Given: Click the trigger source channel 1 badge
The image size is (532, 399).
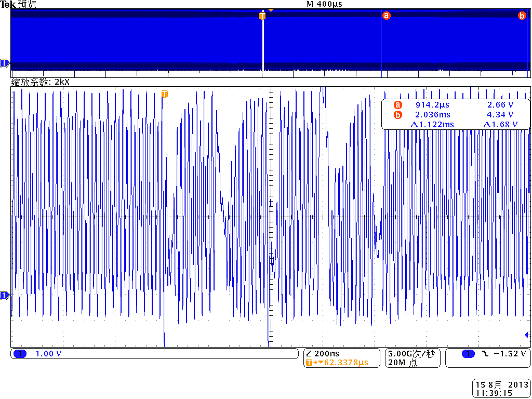Looking at the screenshot, I should (x=469, y=354).
